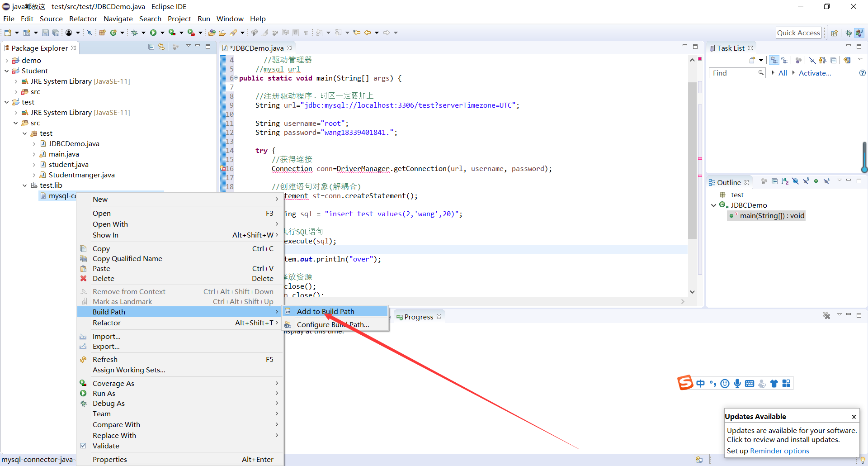This screenshot has width=868, height=466.
Task: Toggle the Categorized view in Task List
Action: click(x=774, y=60)
